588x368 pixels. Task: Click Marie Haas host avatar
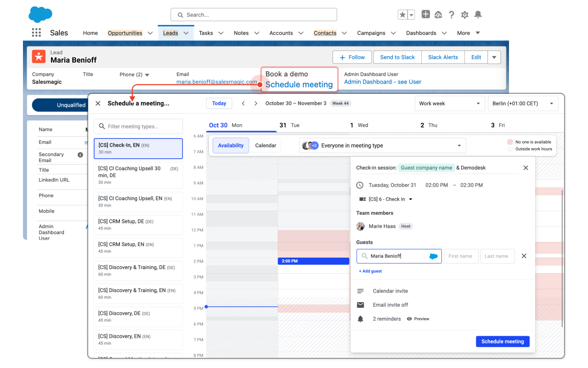[361, 226]
